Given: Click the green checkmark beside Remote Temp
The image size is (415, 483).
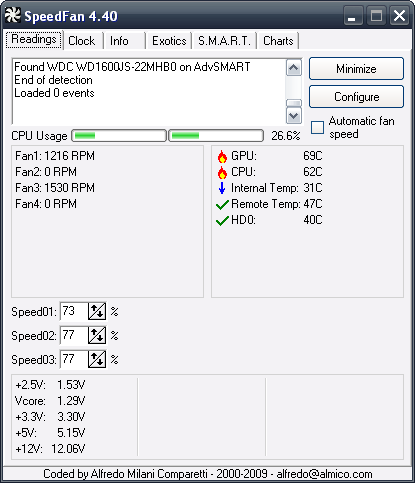Looking at the screenshot, I should [x=222, y=204].
